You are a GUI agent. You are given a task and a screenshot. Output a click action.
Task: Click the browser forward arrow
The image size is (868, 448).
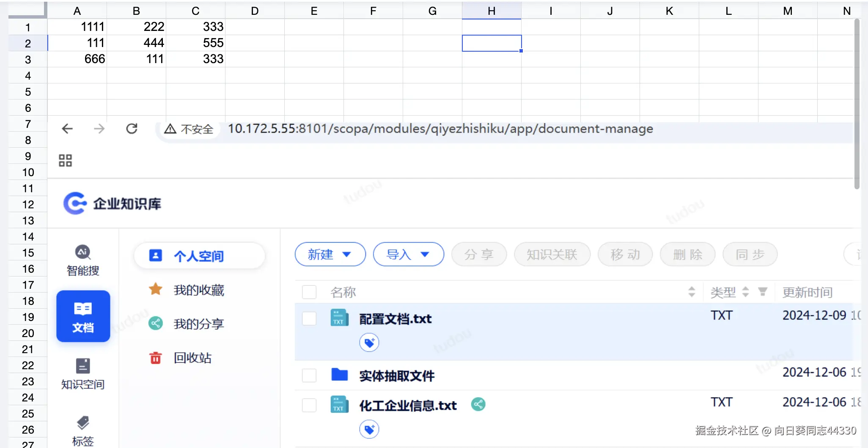click(99, 129)
